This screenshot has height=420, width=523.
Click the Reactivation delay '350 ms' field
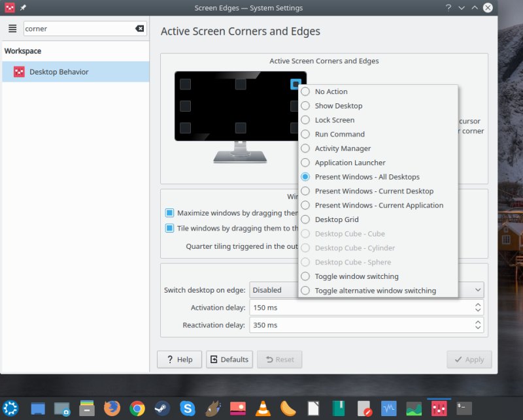[x=367, y=325]
